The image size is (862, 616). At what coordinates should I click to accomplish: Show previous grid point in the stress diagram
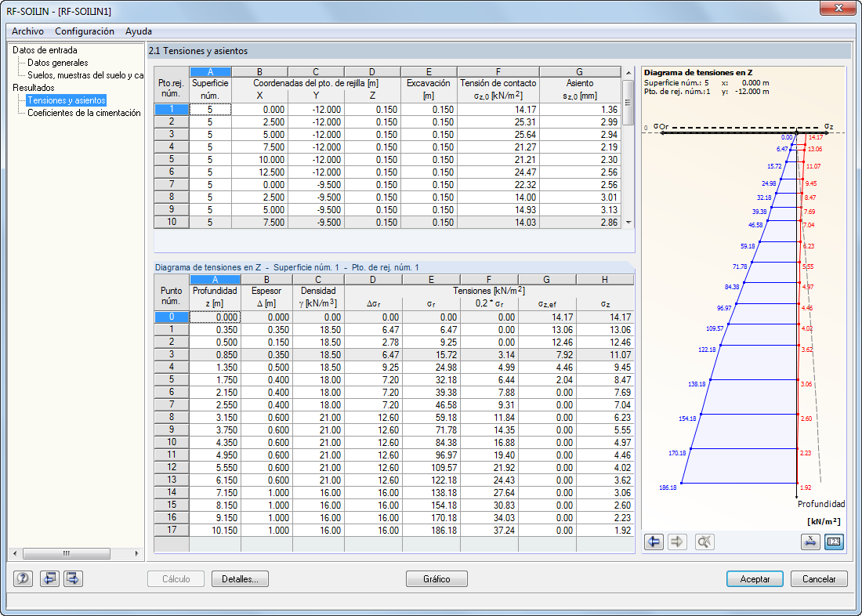coord(654,542)
